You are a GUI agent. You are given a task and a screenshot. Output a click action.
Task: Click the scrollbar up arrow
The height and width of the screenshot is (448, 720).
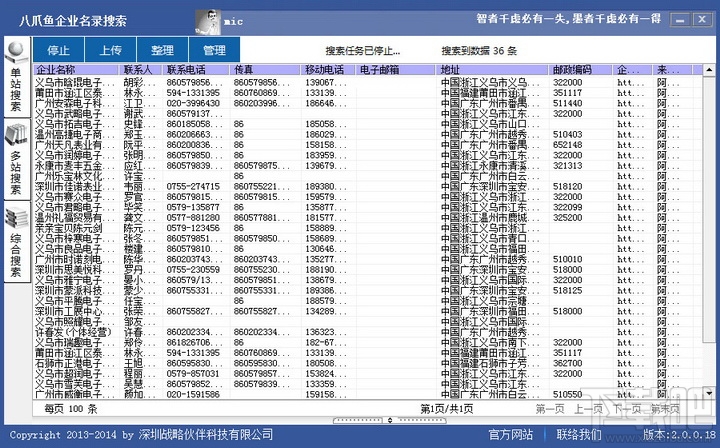pyautogui.click(x=709, y=70)
